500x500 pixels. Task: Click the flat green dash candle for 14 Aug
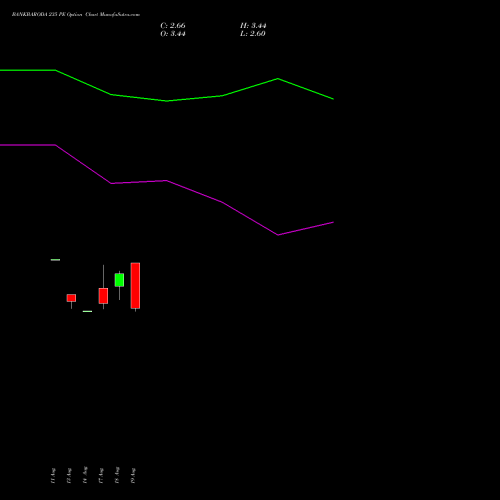tap(87, 311)
